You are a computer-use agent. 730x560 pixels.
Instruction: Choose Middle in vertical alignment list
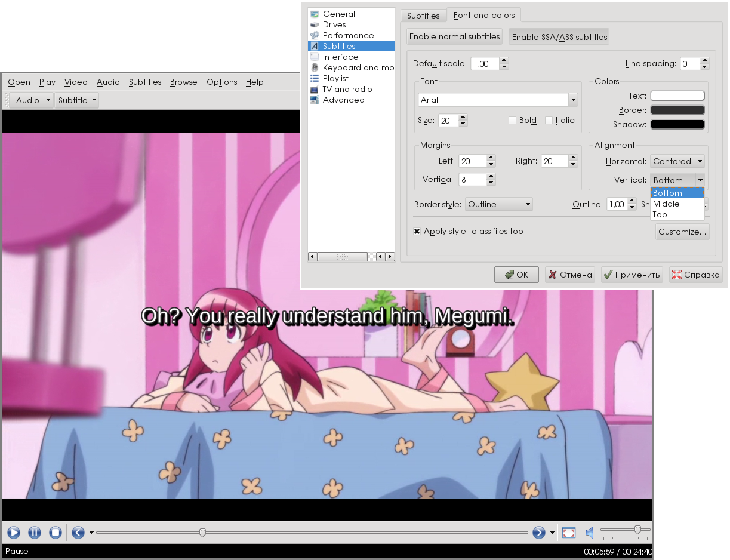[x=677, y=204]
